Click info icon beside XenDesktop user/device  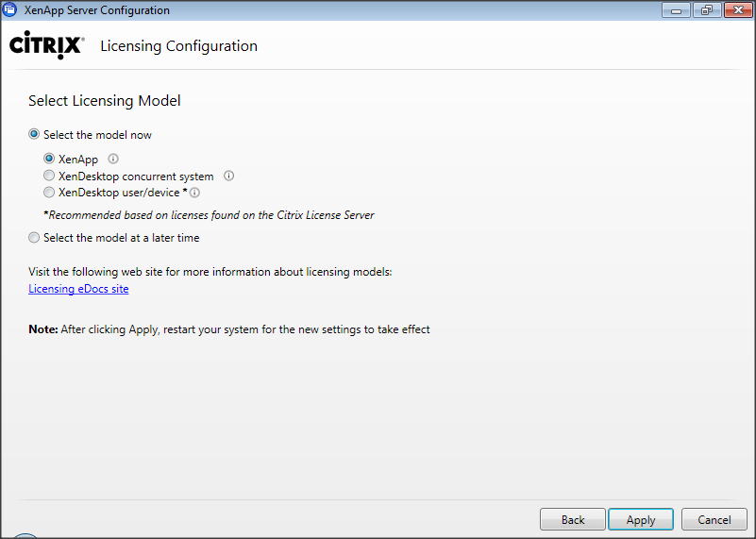pos(194,193)
